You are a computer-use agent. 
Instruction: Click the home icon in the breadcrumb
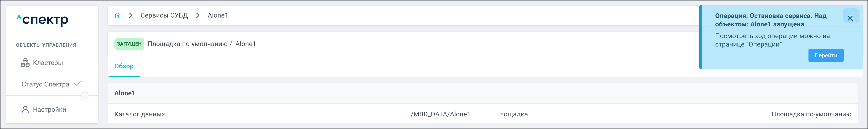(118, 15)
